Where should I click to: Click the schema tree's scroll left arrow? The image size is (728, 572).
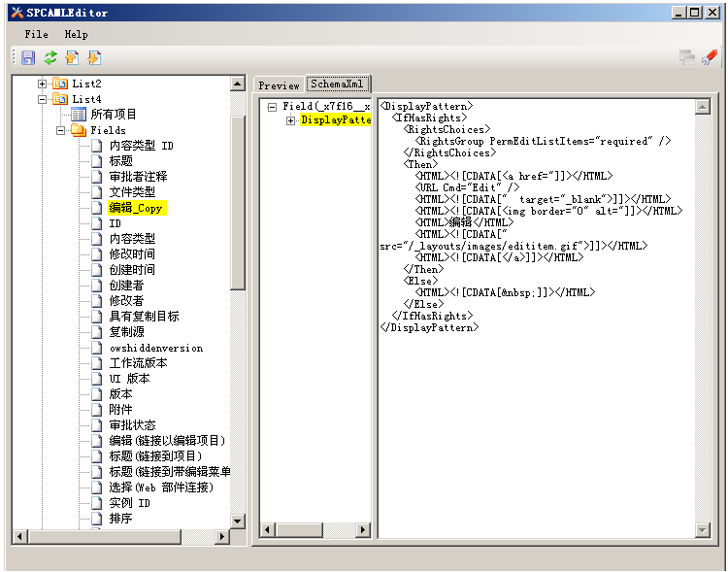point(268,529)
